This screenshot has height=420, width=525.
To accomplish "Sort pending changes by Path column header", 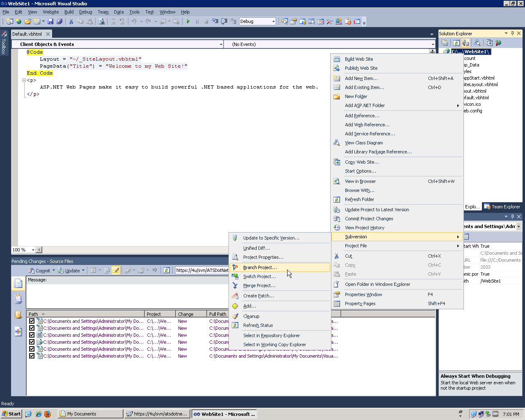I will [34, 314].
